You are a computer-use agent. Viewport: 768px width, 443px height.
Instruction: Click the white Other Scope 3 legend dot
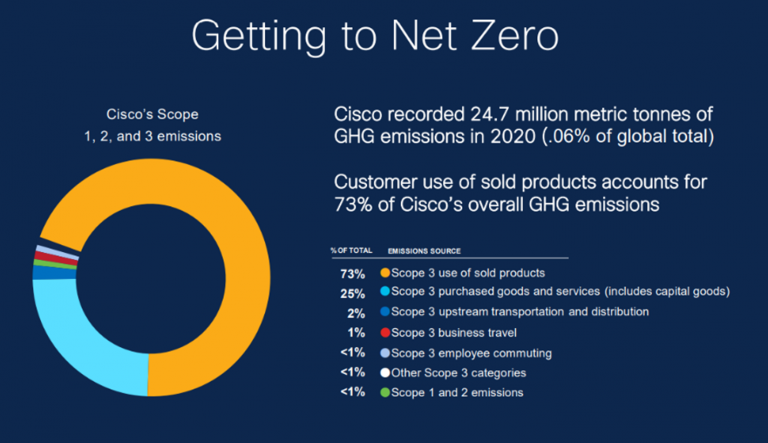(386, 372)
